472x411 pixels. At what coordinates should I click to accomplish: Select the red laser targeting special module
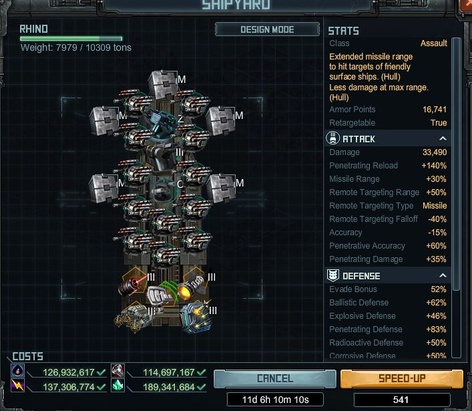132,283
